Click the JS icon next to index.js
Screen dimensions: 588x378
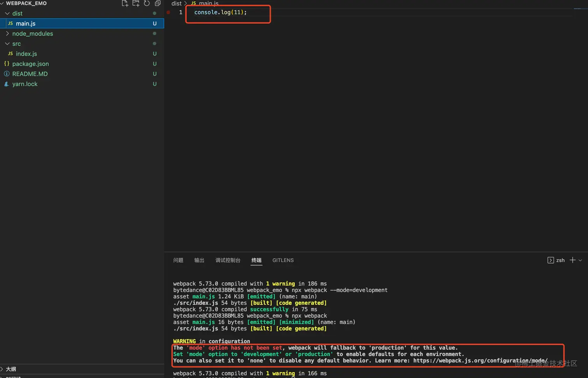point(10,54)
